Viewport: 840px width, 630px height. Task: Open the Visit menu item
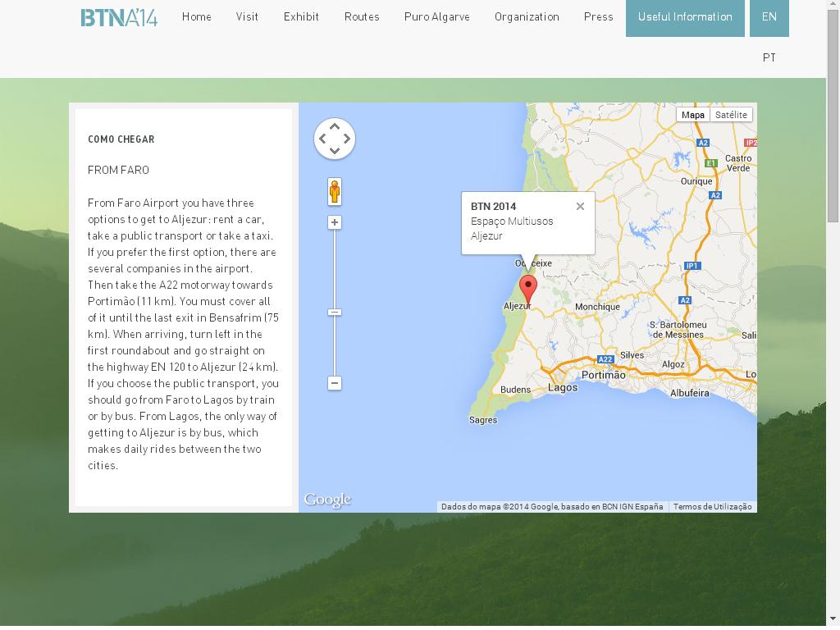pyautogui.click(x=247, y=17)
